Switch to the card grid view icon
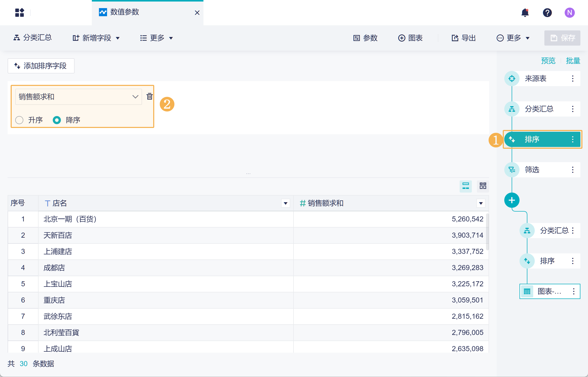Screen dimensions: 588x377 coord(483,186)
